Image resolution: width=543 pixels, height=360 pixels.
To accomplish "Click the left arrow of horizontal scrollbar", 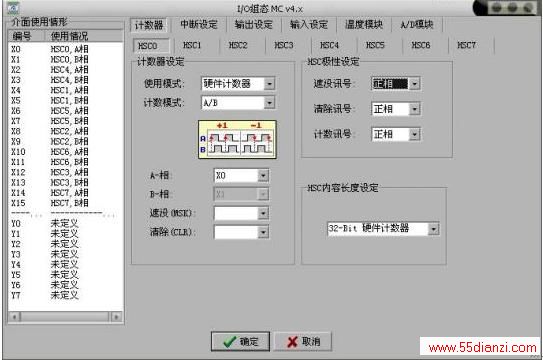I will (15, 317).
